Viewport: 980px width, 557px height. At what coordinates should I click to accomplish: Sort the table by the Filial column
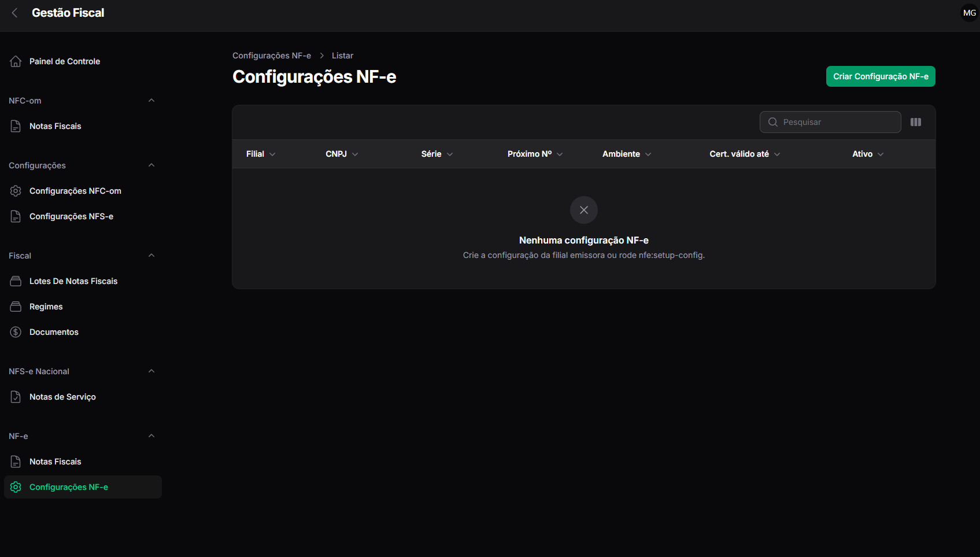point(261,154)
